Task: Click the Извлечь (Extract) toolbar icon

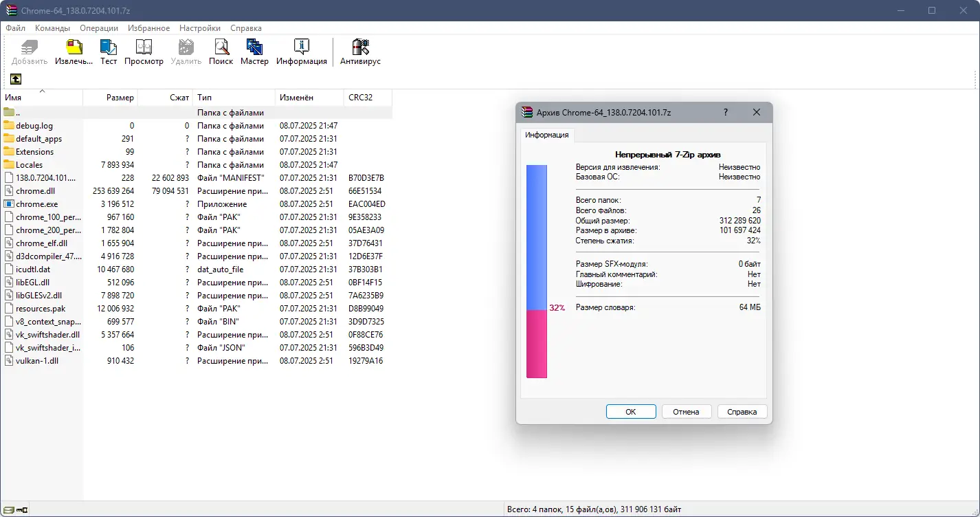Action: tap(73, 48)
